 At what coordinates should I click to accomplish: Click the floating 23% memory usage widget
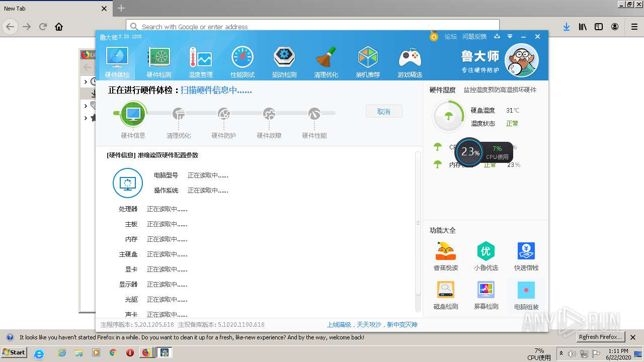coord(469,151)
